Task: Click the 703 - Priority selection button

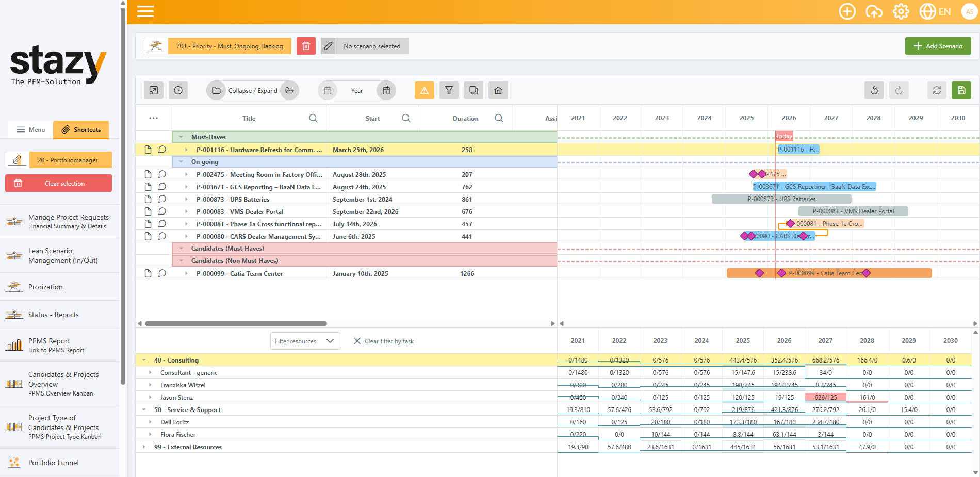Action: point(230,46)
